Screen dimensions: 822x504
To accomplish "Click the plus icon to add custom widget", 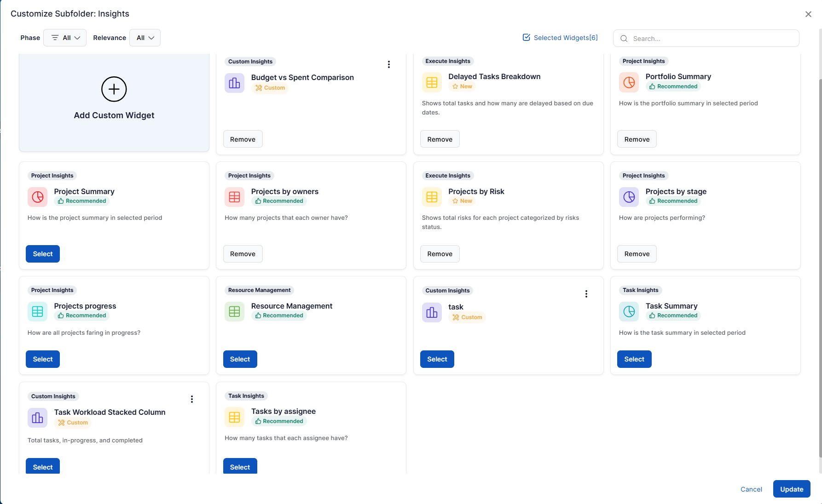I will point(114,89).
